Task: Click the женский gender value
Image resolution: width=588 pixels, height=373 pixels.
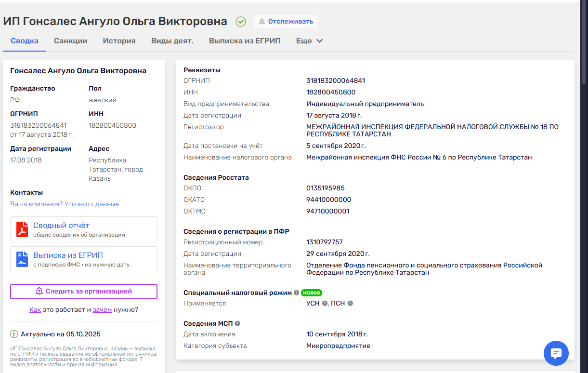Action: [103, 100]
